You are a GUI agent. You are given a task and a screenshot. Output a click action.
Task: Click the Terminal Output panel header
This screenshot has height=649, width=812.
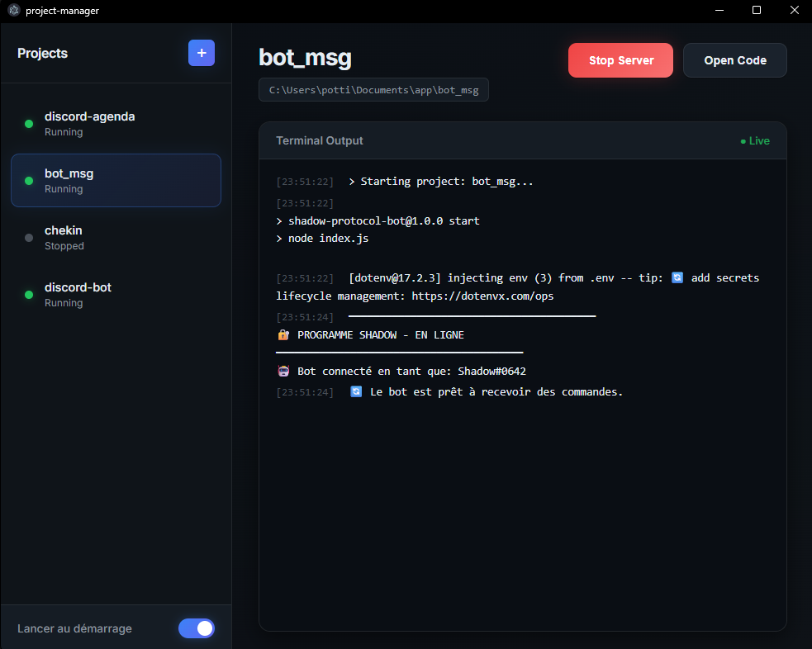point(320,140)
